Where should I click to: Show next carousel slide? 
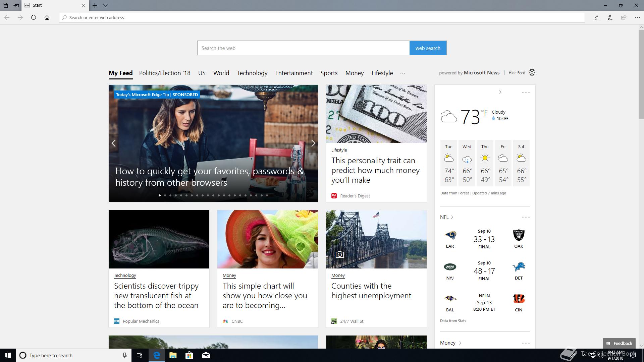tap(313, 143)
